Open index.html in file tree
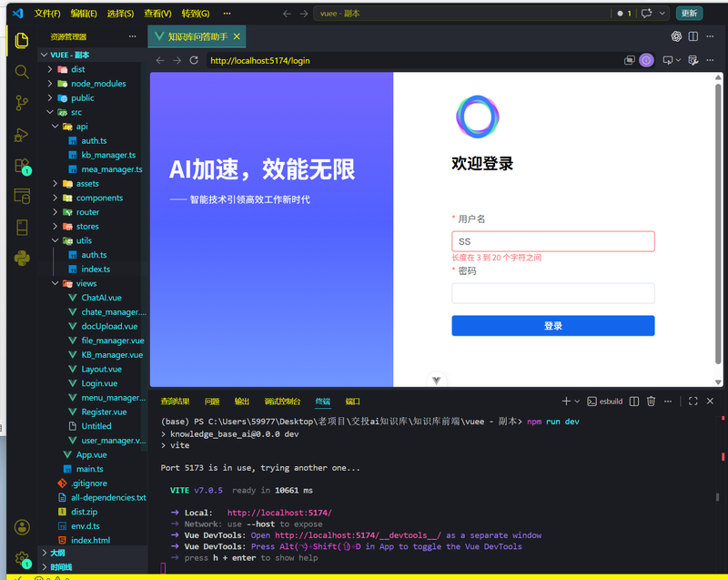 click(x=90, y=540)
